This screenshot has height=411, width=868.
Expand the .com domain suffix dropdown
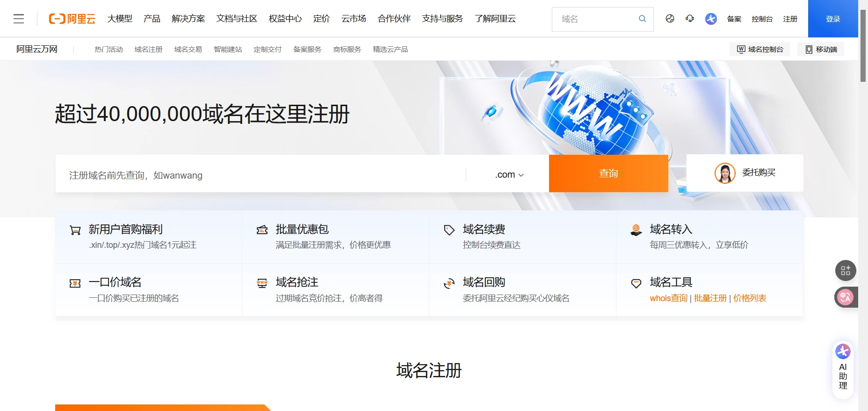click(x=509, y=174)
